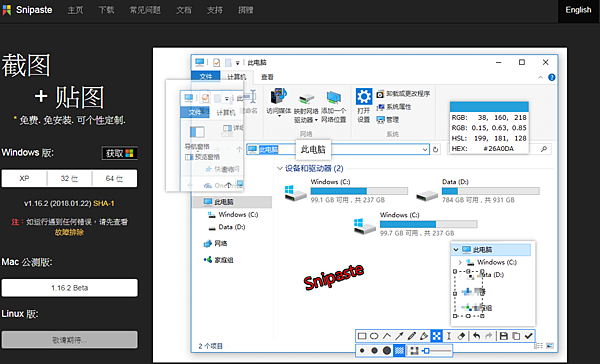Select the ellipse annotation tool
600x364 pixels.
pos(374,336)
